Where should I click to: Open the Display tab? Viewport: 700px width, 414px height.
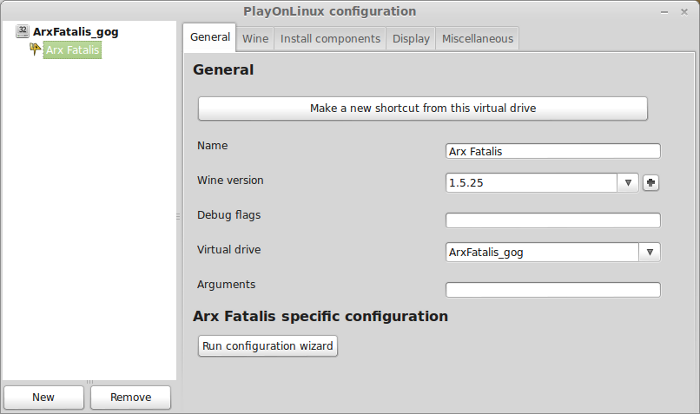(411, 39)
